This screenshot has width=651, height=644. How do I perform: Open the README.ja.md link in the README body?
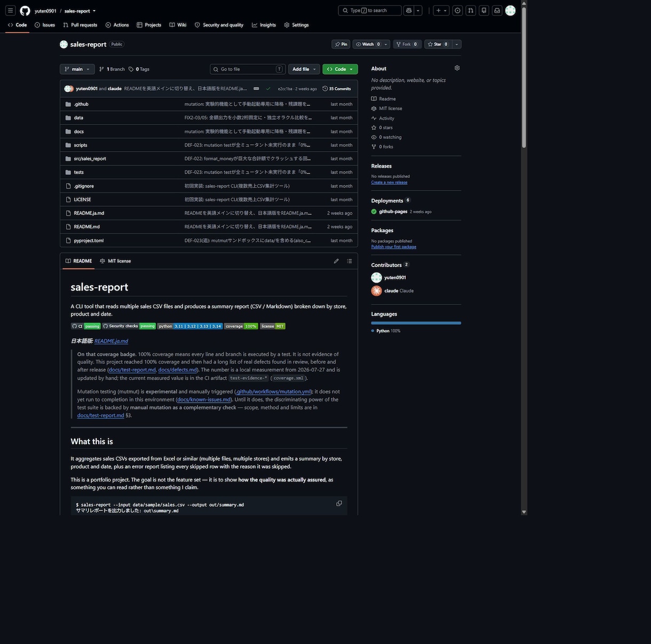(x=111, y=341)
